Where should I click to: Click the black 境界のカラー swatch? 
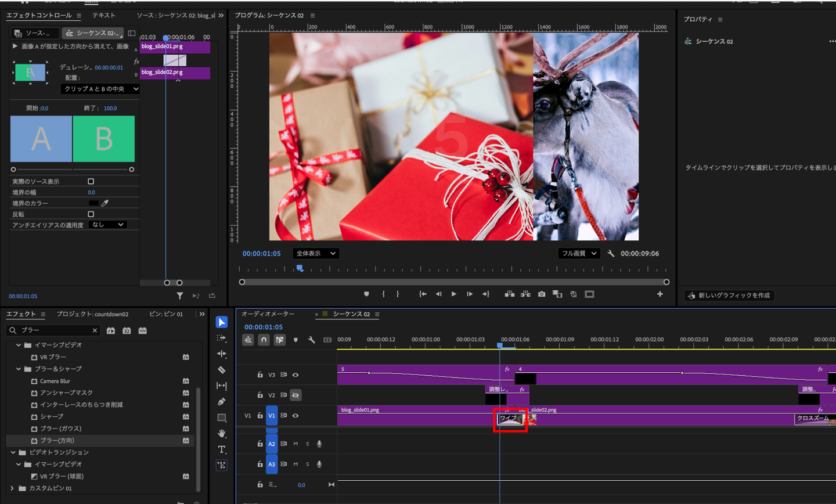pos(93,203)
